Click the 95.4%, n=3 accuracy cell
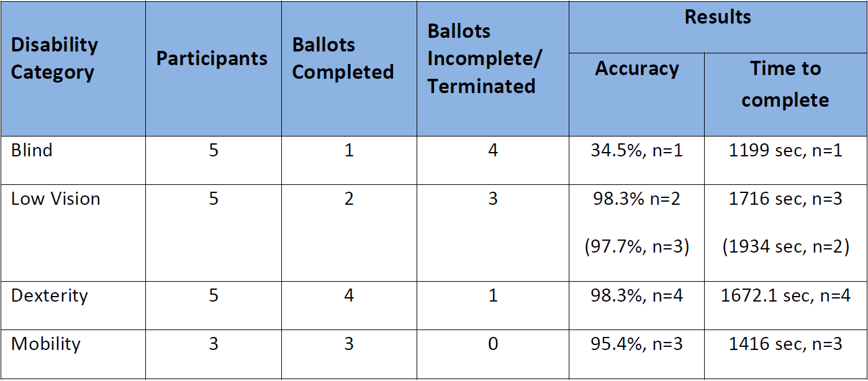The image size is (868, 381). (x=636, y=344)
